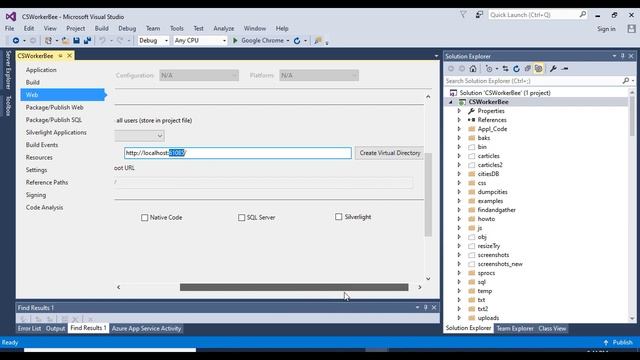Toggle the Show All Files icon in Solution Explorer
The height and width of the screenshot is (360, 640).
point(538,69)
